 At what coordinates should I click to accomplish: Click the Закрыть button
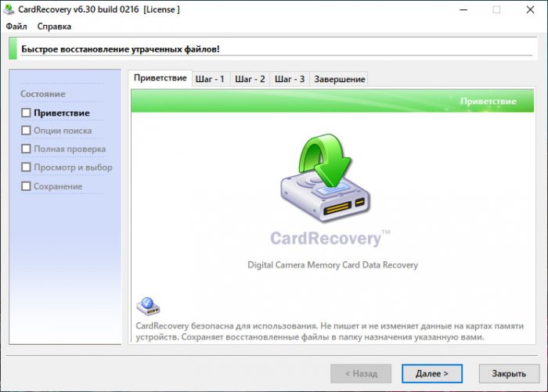coord(509,373)
